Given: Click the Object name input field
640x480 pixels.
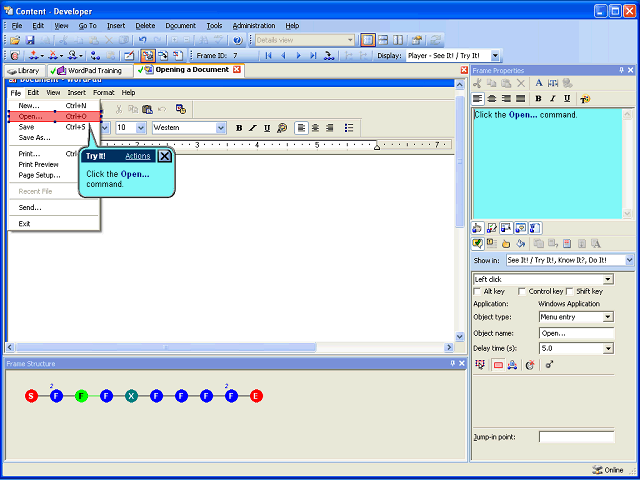Looking at the screenshot, I should pos(576,333).
